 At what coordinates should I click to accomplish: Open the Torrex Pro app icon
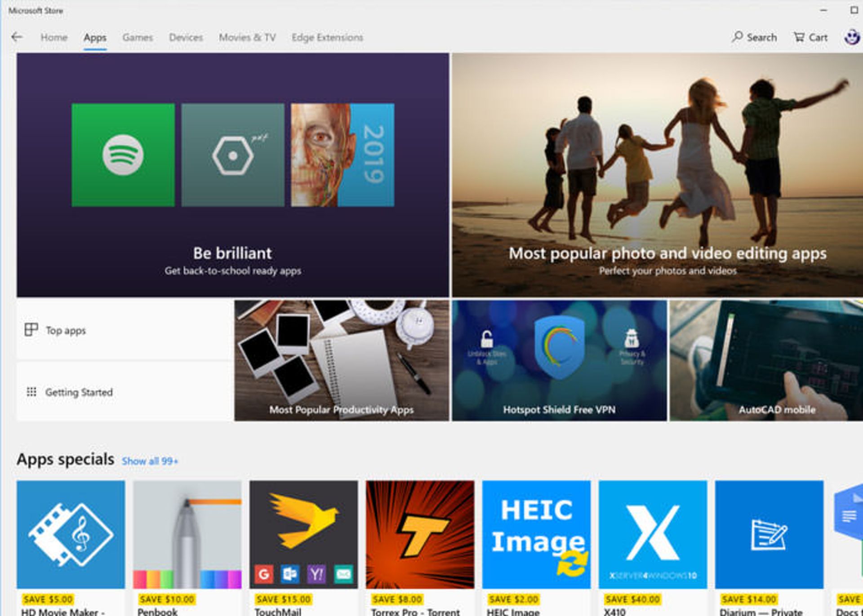click(x=420, y=535)
